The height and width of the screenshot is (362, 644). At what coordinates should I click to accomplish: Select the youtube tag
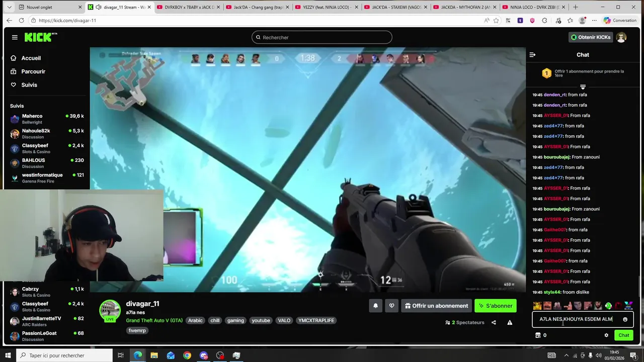click(261, 320)
